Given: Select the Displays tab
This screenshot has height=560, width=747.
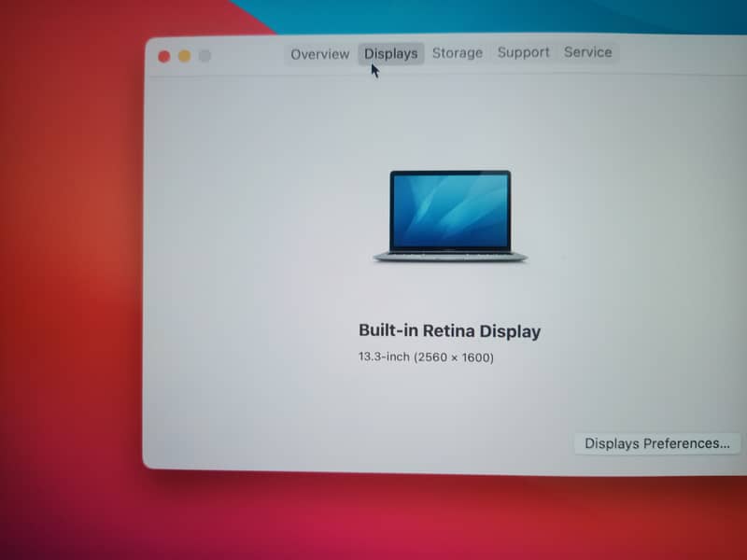Looking at the screenshot, I should click(390, 53).
